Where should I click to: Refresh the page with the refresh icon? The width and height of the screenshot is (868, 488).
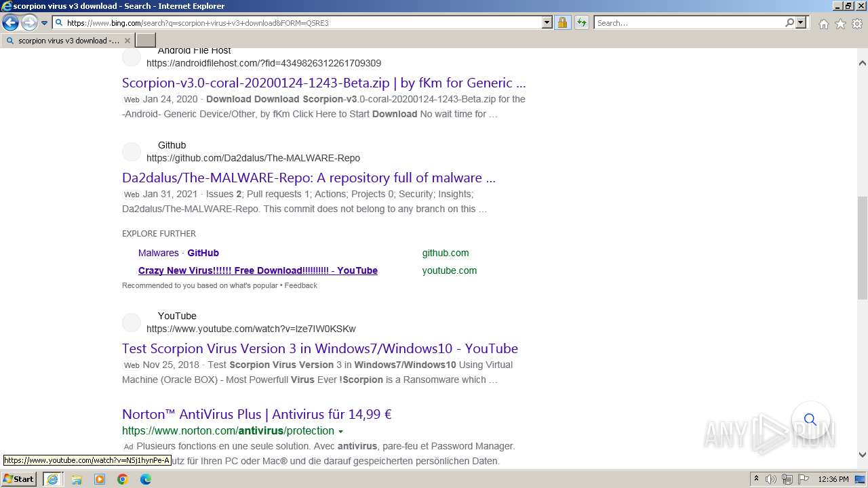point(582,23)
